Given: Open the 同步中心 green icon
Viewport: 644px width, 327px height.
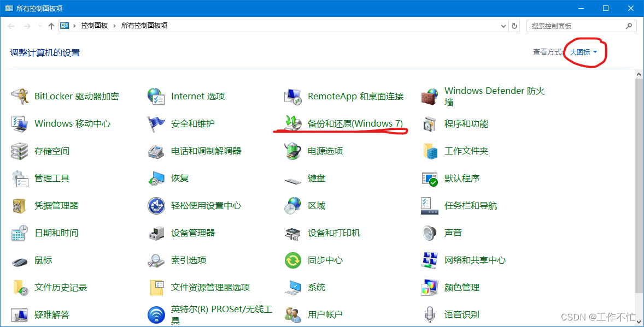Looking at the screenshot, I should click(x=293, y=260).
